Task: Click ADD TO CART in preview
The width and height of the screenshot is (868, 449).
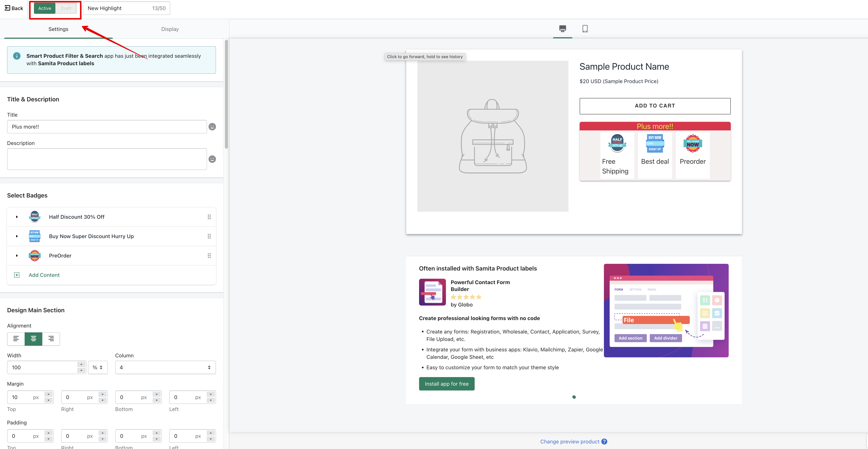Action: pyautogui.click(x=655, y=106)
